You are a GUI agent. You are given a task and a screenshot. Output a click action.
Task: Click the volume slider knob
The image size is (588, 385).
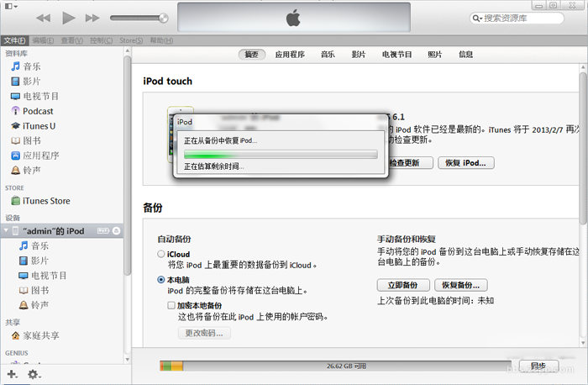click(164, 18)
